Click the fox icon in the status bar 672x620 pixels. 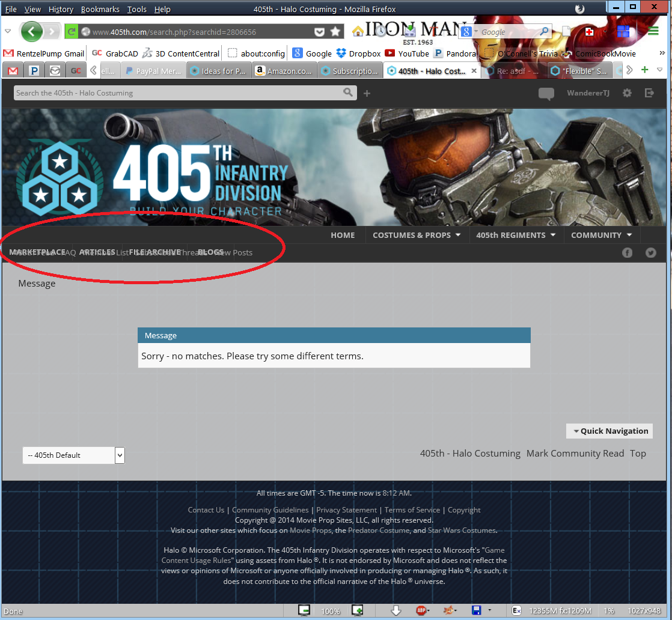tap(448, 610)
